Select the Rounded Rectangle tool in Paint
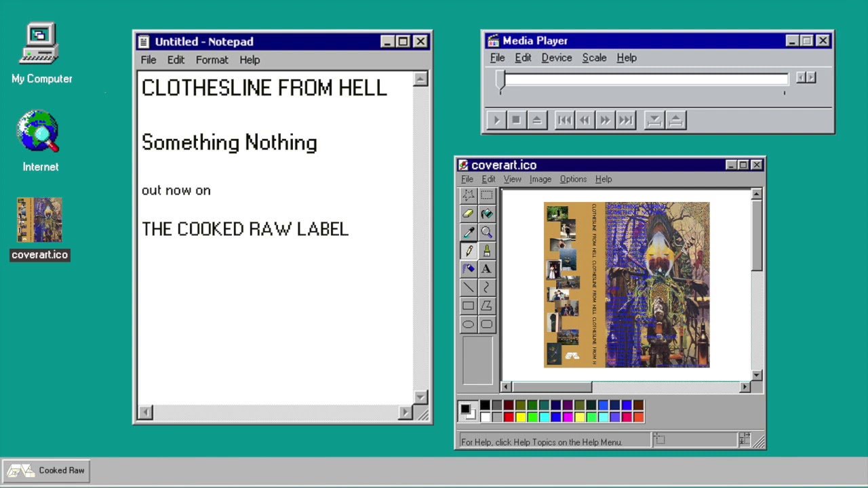Image resolution: width=868 pixels, height=488 pixels. [x=486, y=324]
